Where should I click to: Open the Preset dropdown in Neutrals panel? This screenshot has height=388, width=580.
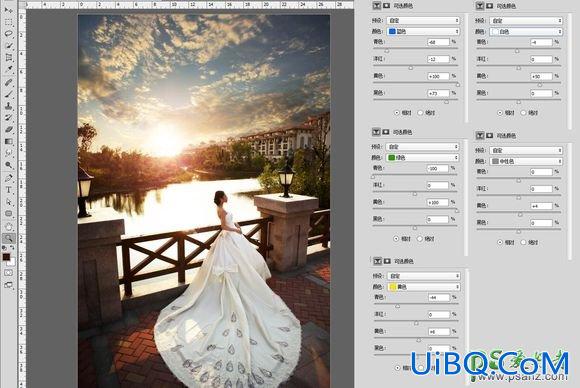click(526, 150)
